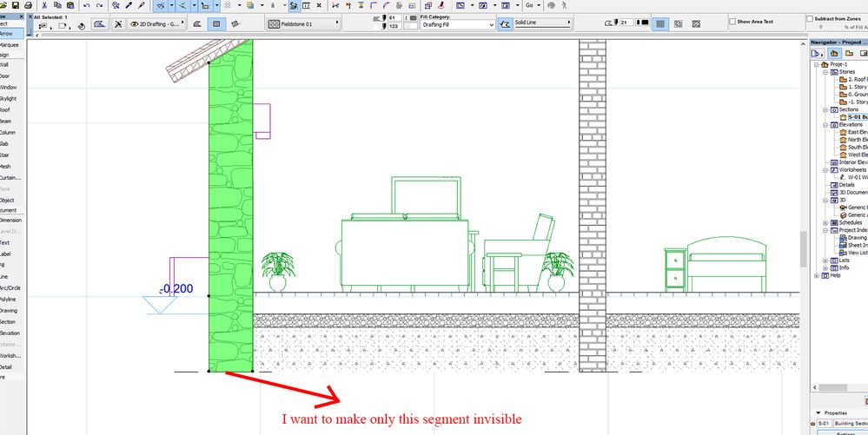Click the foreground pen color swatch beside 61
The height and width of the screenshot is (435, 868).
(x=411, y=18)
